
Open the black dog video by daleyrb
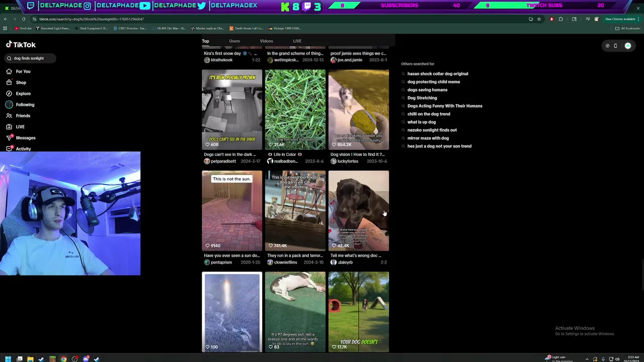(x=359, y=211)
